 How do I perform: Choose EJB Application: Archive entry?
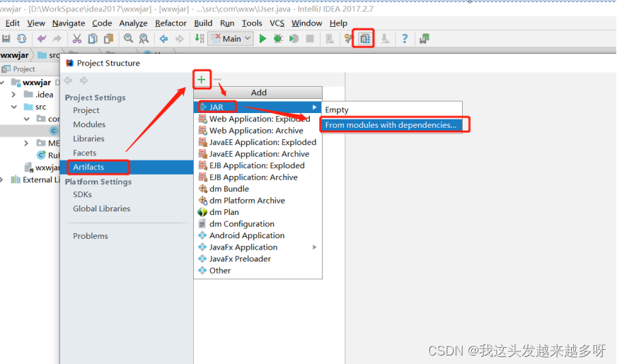point(258,177)
